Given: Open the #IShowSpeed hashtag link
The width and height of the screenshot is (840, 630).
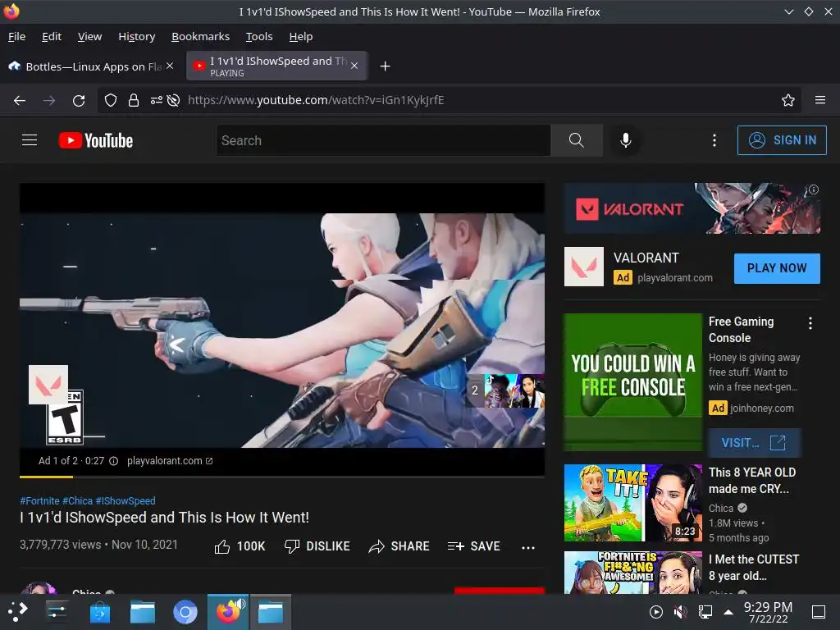Looking at the screenshot, I should (126, 501).
